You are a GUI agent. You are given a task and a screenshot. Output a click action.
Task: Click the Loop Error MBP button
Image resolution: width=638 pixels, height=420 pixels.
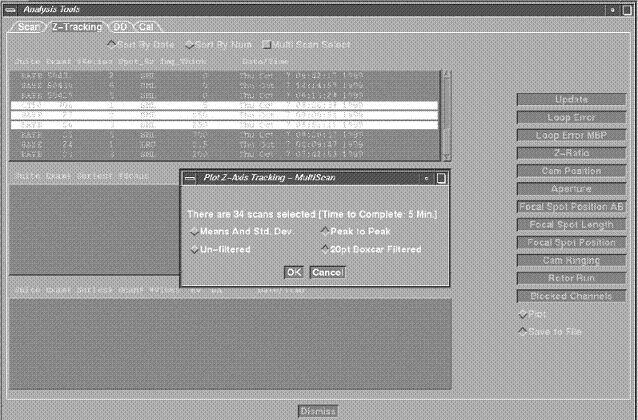pos(571,135)
